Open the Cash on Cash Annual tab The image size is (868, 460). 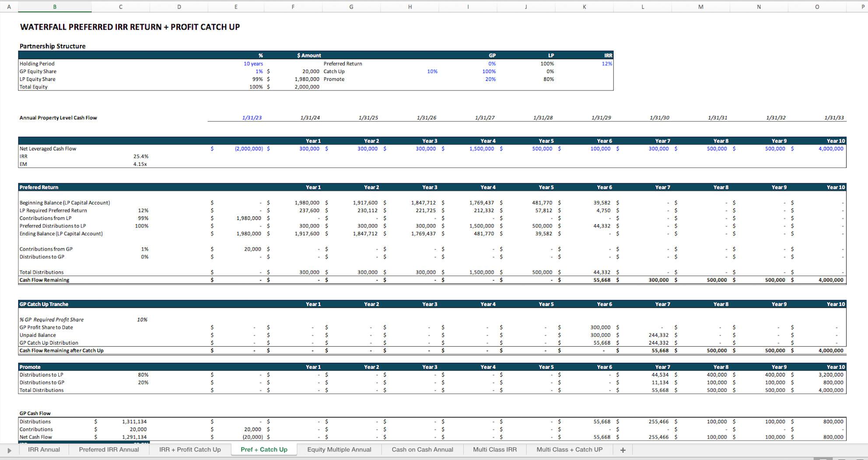pyautogui.click(x=422, y=450)
